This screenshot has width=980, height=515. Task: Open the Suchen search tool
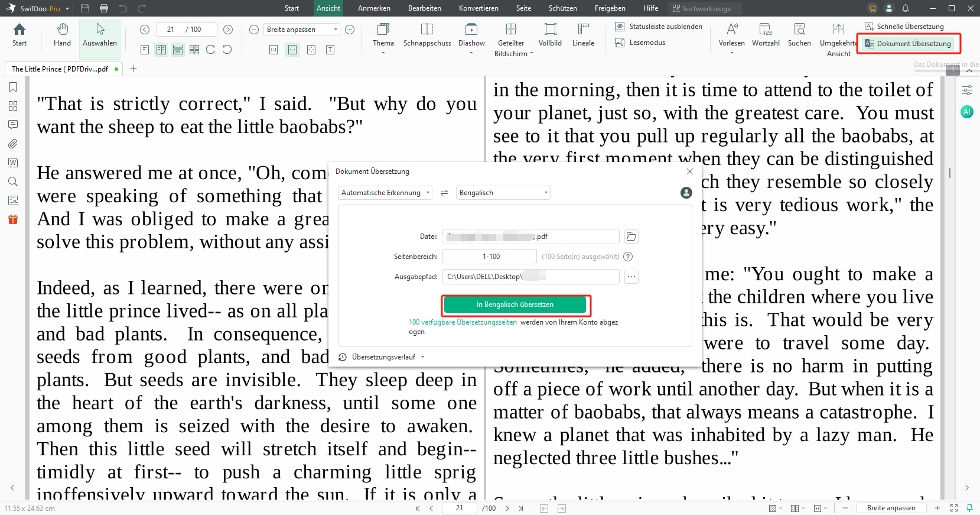(x=799, y=35)
